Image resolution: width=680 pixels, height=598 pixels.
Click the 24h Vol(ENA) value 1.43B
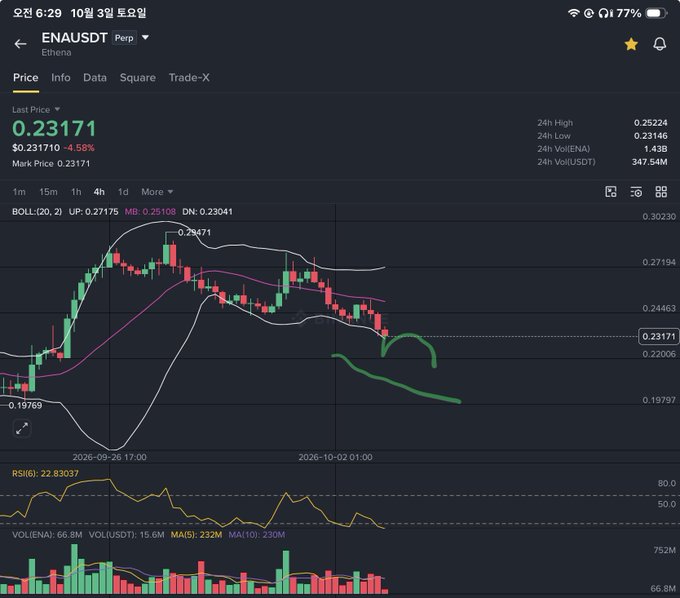coord(655,149)
